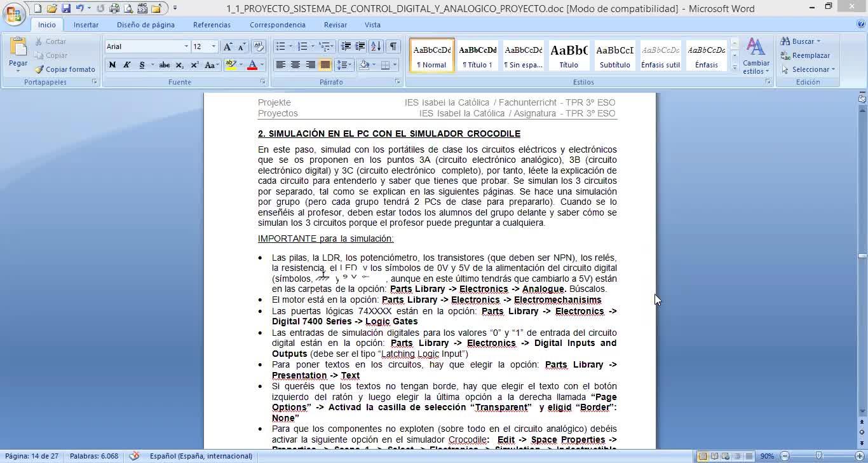Apply red font color

click(252, 65)
